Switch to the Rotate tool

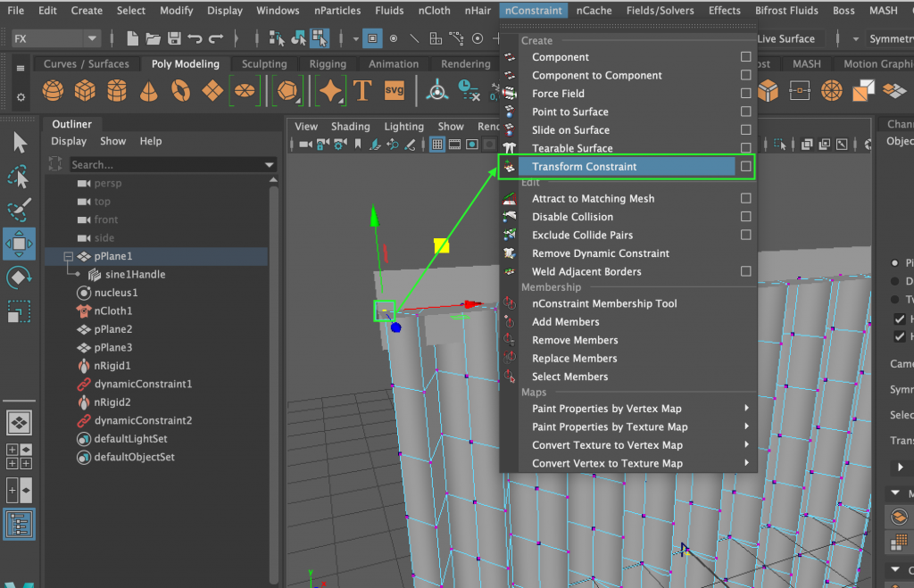point(20,277)
